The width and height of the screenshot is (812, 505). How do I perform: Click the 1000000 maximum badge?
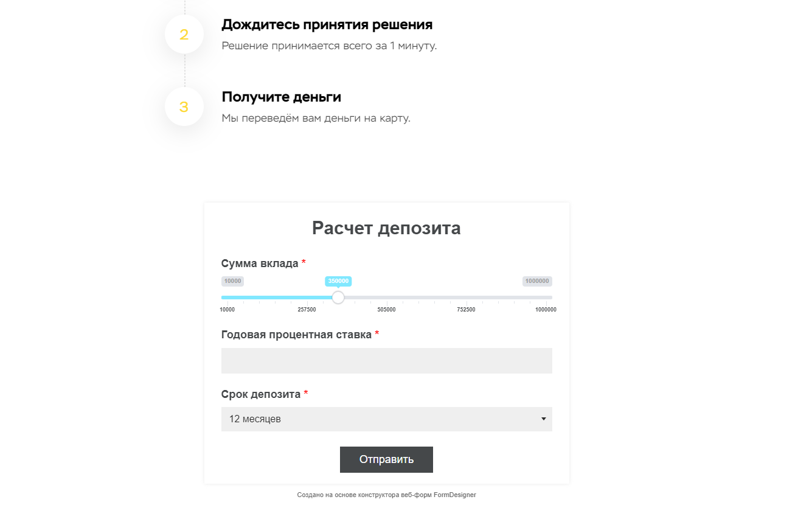point(537,281)
